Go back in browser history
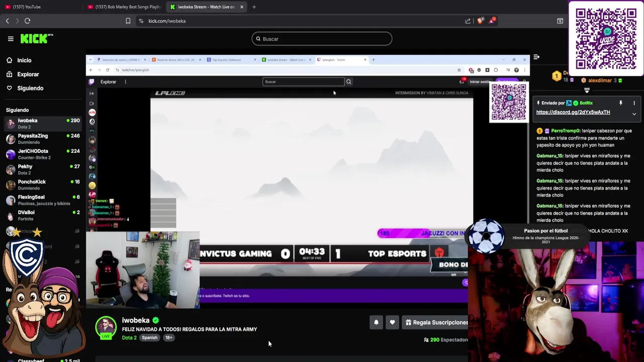The height and width of the screenshot is (362, 644). [7, 21]
